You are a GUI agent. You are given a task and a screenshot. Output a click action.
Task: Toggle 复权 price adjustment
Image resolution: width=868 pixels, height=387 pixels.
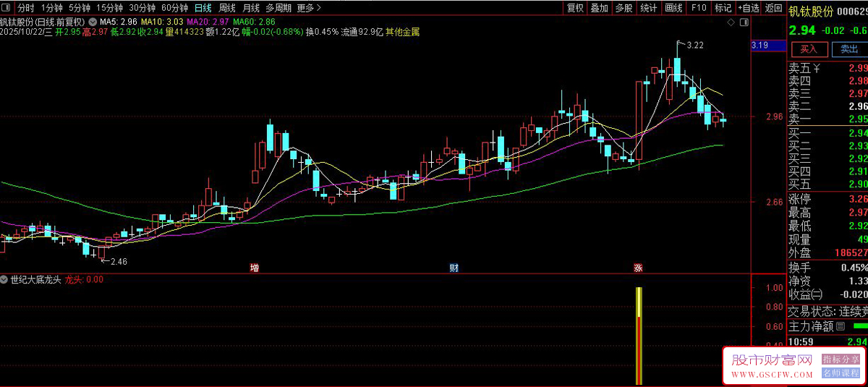(575, 8)
